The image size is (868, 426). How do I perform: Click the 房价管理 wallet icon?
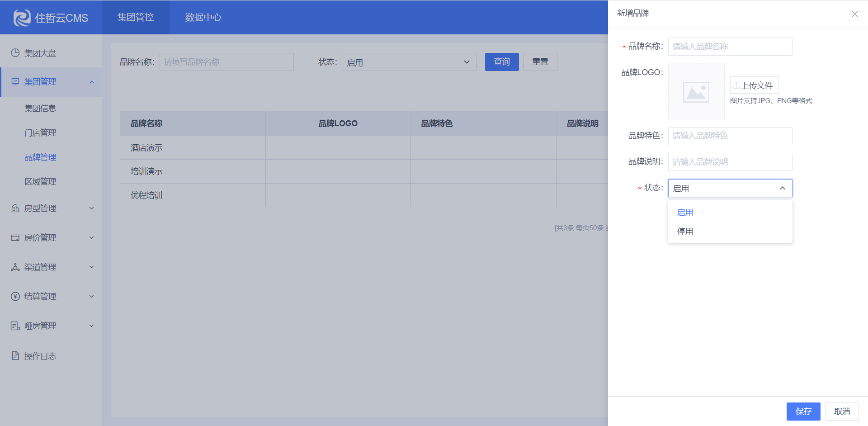15,237
